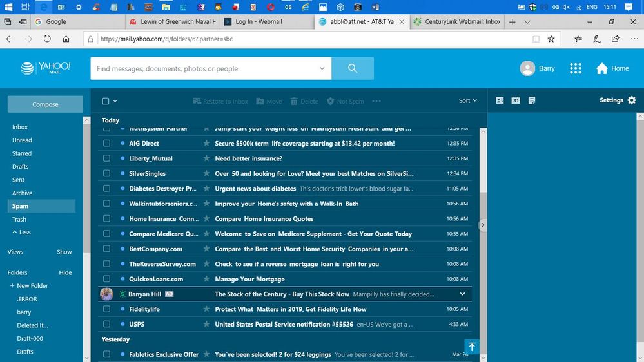Screen dimensions: 644x362
Task: Click browser back arrow
Action: [x=10, y=39]
